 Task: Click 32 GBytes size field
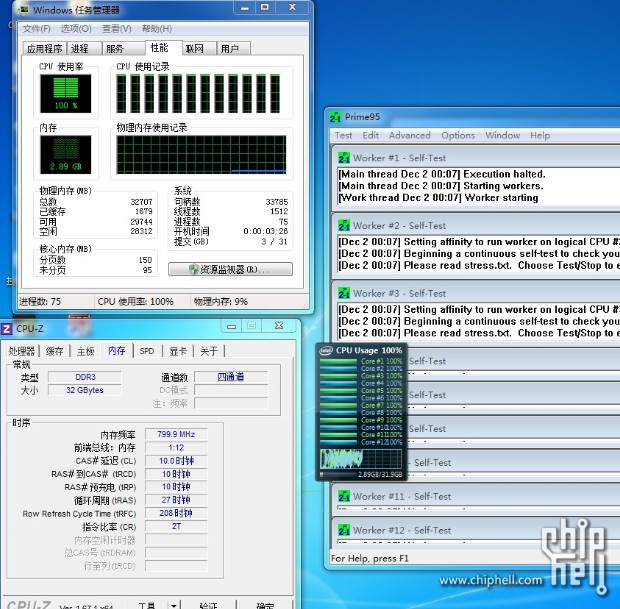coord(85,390)
